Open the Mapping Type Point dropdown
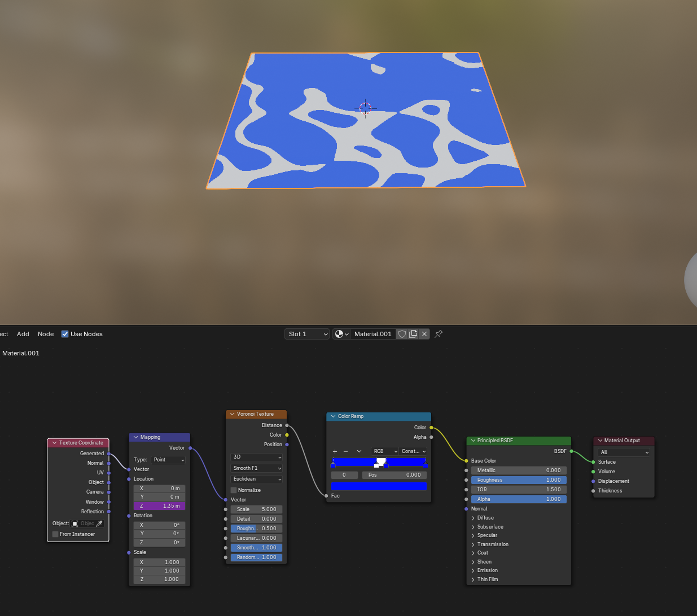 click(x=168, y=460)
